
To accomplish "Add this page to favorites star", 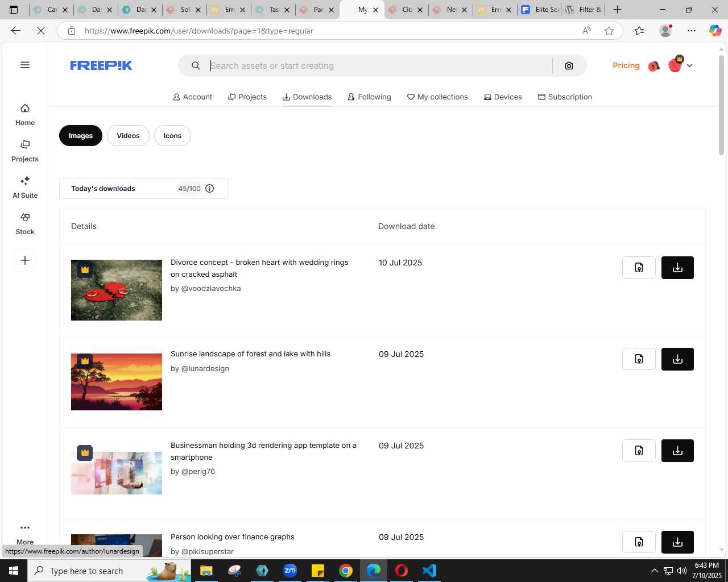I will 609,31.
